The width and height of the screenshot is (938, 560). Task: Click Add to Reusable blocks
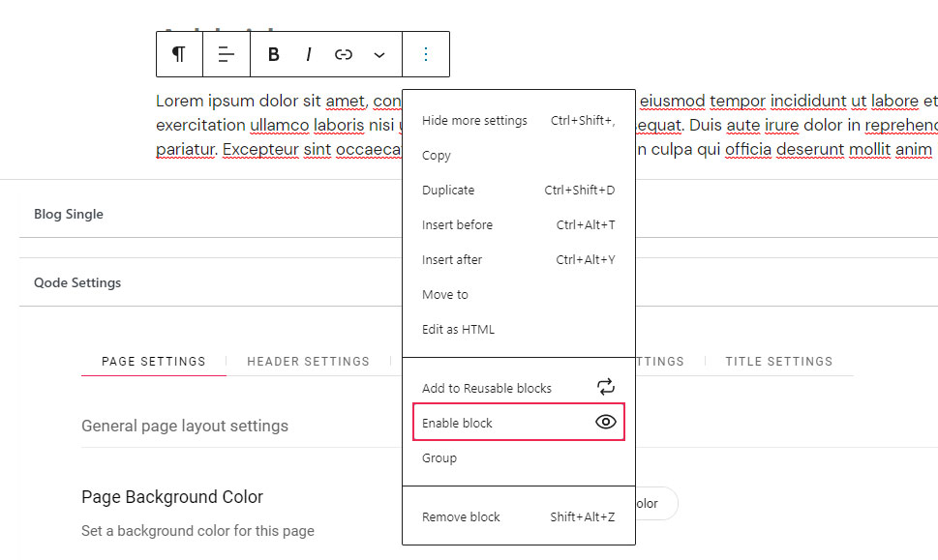(519, 388)
